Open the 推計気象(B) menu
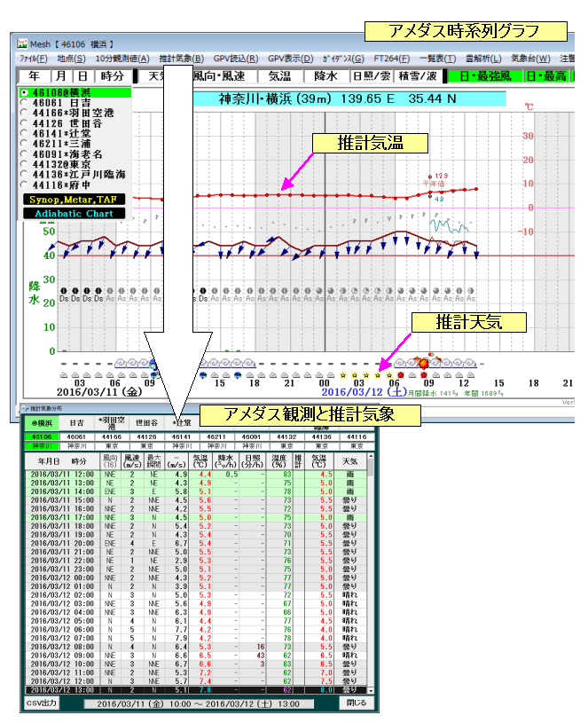Screen dimensions: 588x723 [181, 59]
